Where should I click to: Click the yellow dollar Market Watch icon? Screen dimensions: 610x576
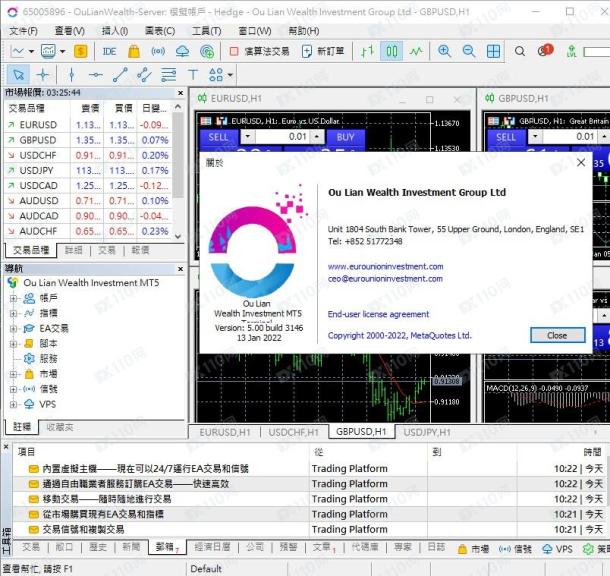81,51
